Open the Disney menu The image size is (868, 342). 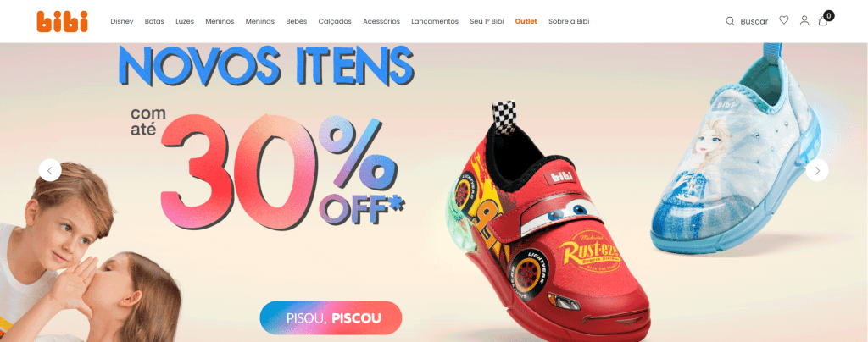[x=122, y=21]
